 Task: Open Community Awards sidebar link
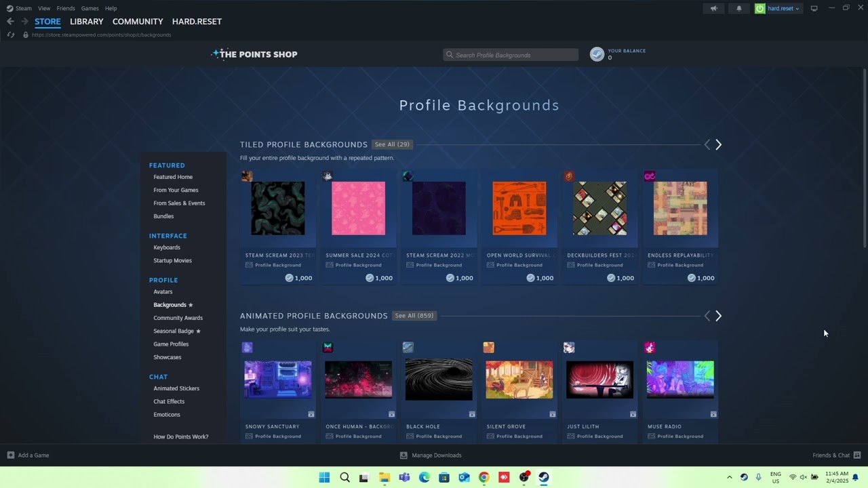[x=178, y=318]
